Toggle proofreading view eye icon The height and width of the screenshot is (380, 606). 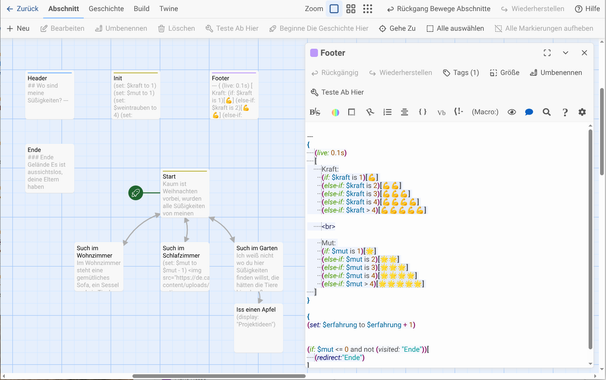tap(512, 112)
